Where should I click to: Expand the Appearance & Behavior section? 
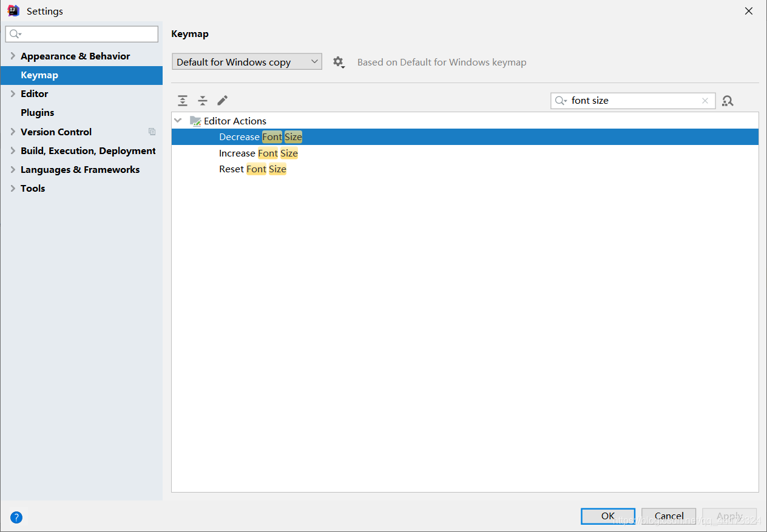tap(13, 56)
